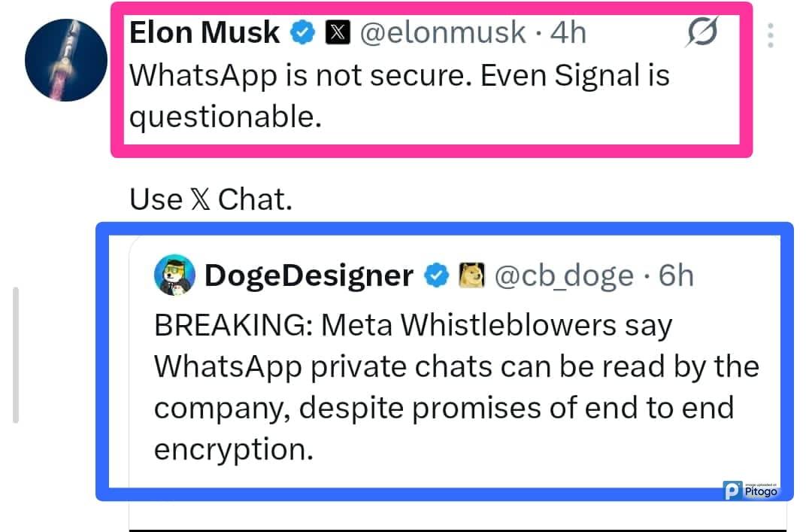Click DogeDesigner's blue verified checkmark
The height and width of the screenshot is (532, 812).
(435, 275)
